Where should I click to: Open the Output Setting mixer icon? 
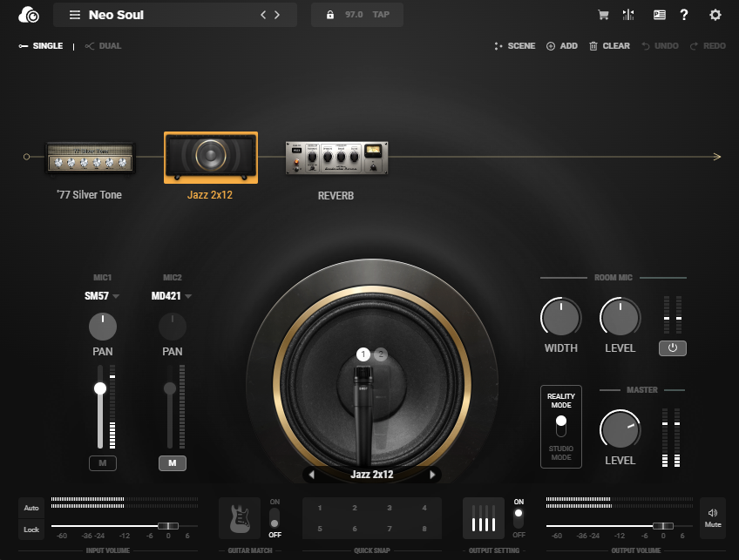coord(484,518)
